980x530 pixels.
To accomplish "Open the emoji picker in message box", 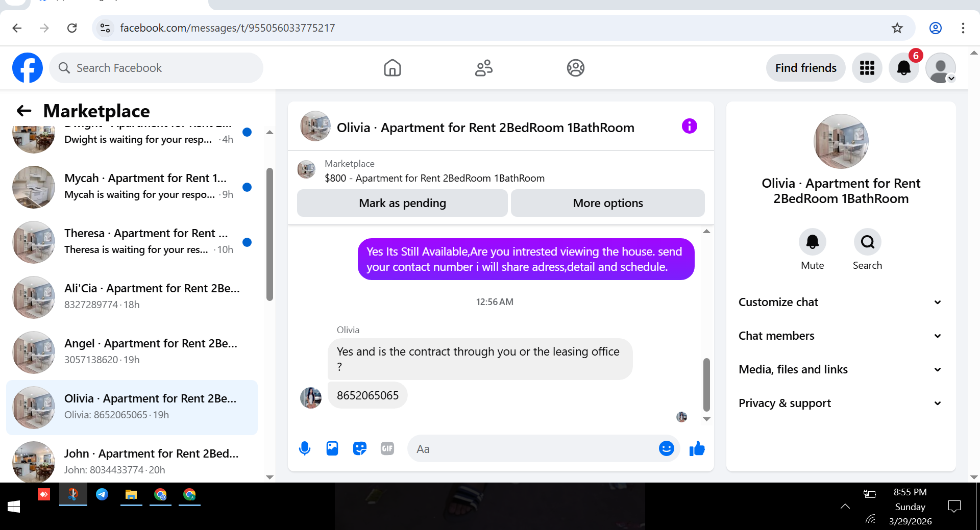I will [667, 449].
